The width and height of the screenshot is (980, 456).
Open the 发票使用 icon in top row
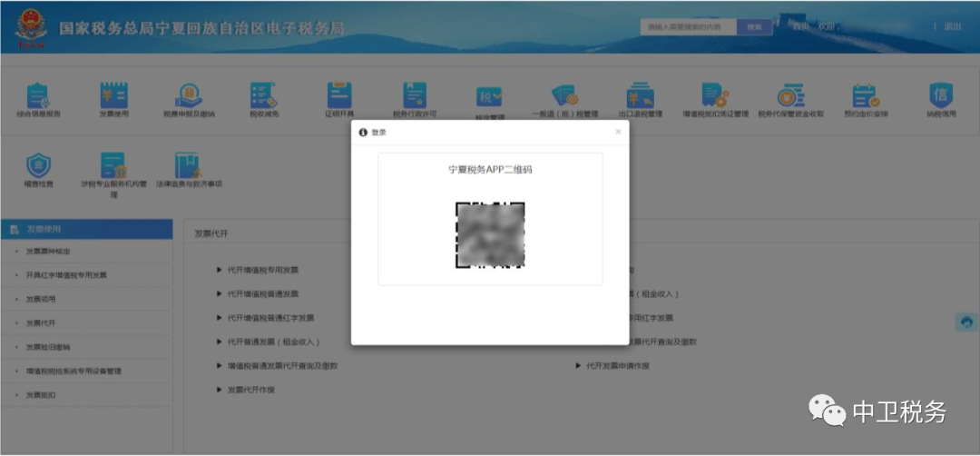pyautogui.click(x=113, y=95)
